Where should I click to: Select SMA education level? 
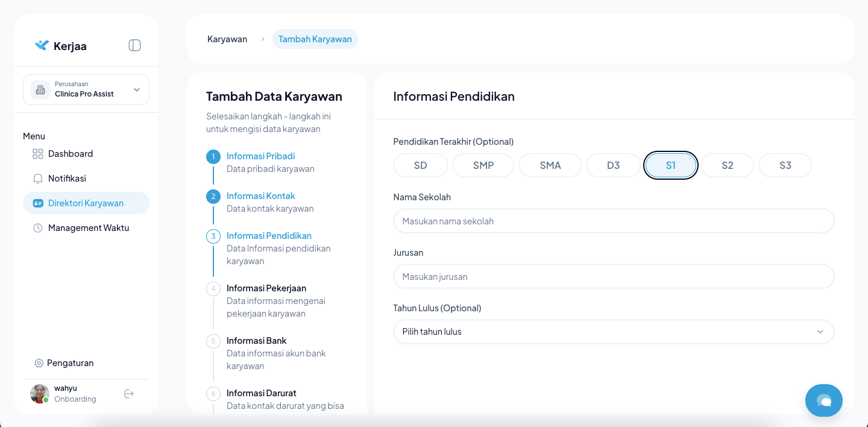pyautogui.click(x=550, y=165)
